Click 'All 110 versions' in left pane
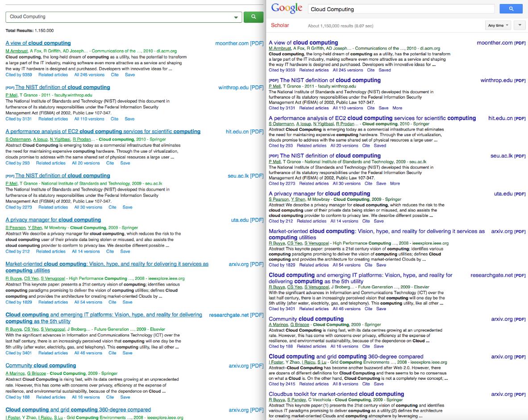 (x=89, y=119)
